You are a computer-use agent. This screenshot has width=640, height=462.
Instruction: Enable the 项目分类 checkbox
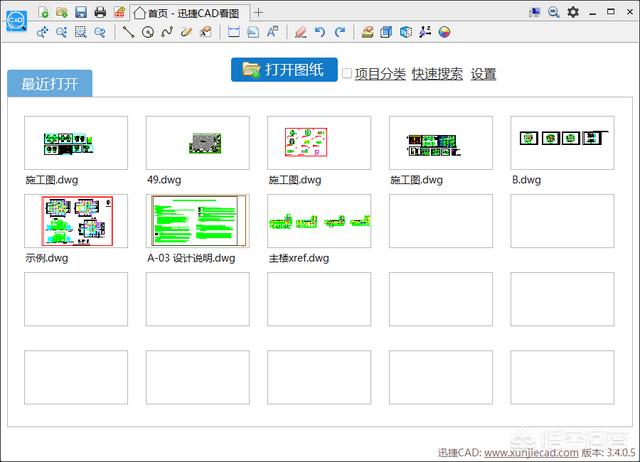[x=347, y=73]
